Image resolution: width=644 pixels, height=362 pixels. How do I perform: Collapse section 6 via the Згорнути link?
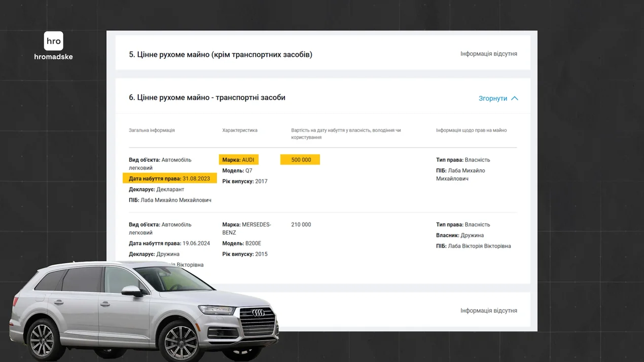[x=492, y=98]
